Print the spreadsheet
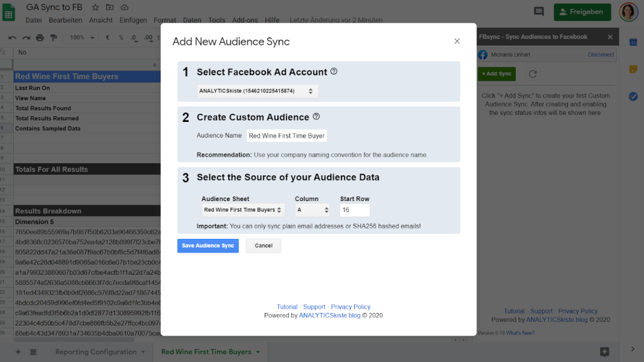The image size is (644, 362). coord(40,38)
